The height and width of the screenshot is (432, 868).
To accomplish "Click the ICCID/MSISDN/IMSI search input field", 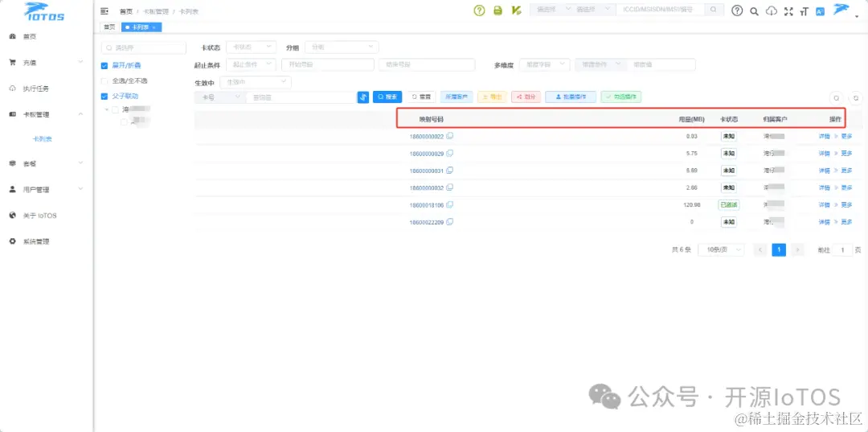I will [660, 10].
